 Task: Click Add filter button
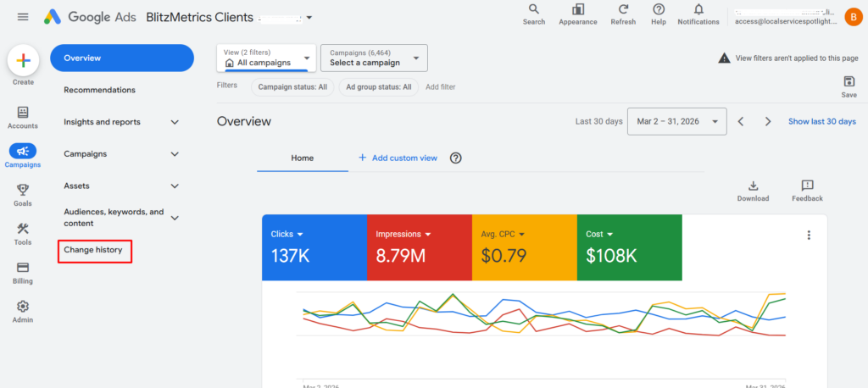440,86
